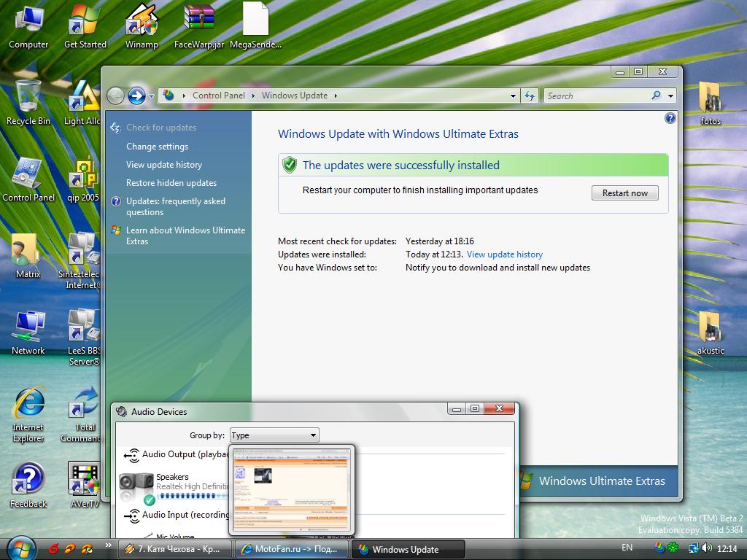
Task: Click the MotoFan.ru window preview thumbnail
Action: click(292, 491)
